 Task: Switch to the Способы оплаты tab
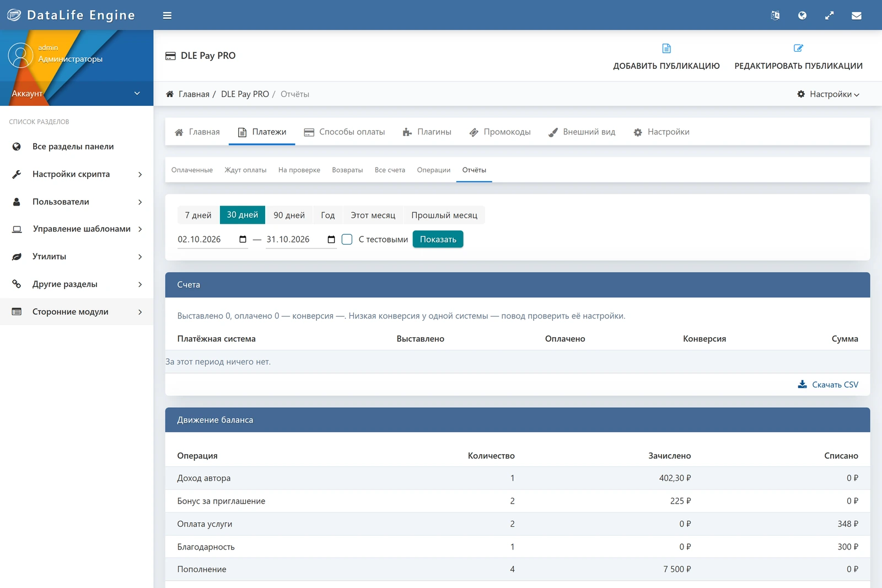coord(345,132)
